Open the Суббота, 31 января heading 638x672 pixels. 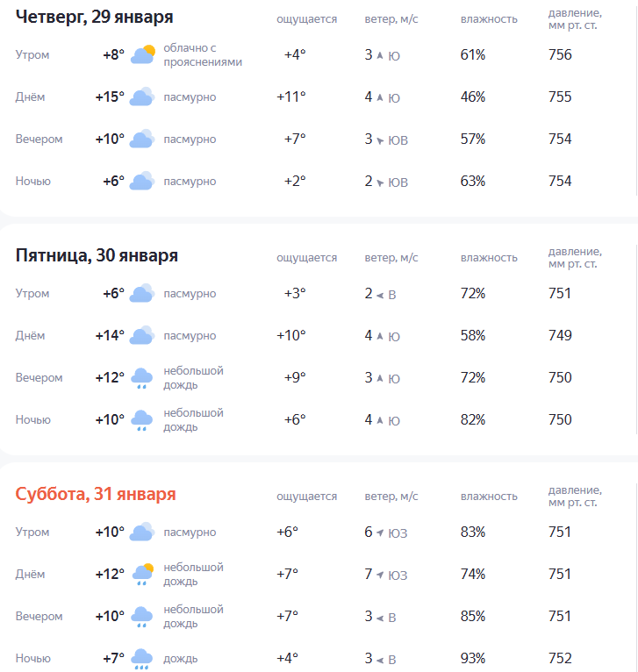pyautogui.click(x=96, y=495)
